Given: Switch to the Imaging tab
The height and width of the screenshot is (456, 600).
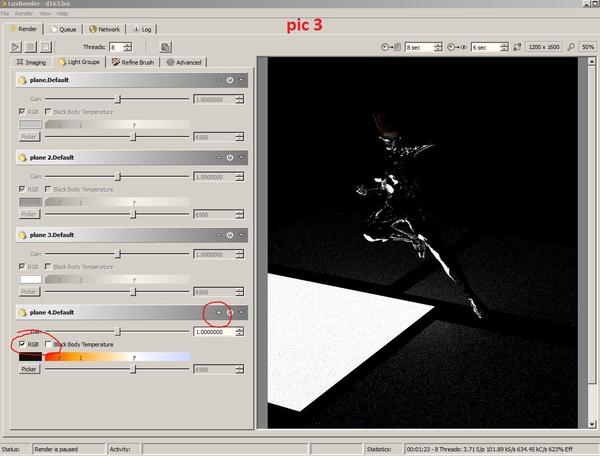Looking at the screenshot, I should 31,62.
